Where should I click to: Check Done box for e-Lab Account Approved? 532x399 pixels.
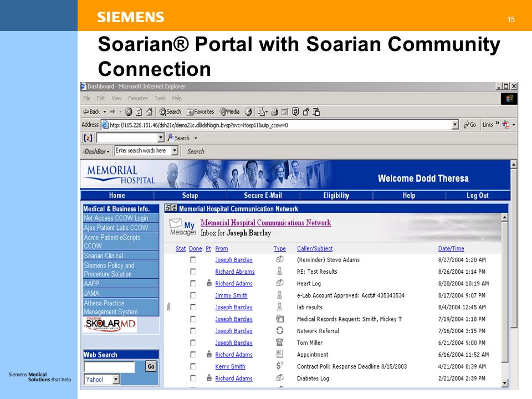tap(193, 295)
